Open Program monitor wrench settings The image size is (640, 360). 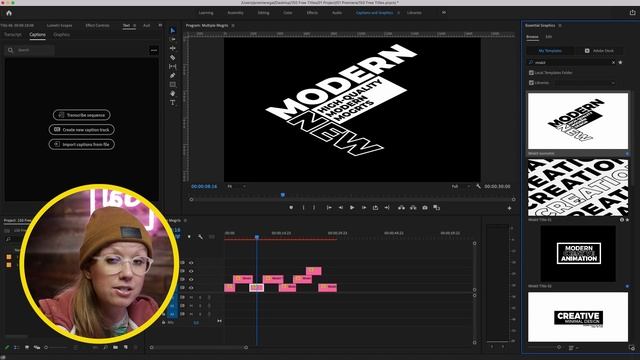(x=478, y=186)
